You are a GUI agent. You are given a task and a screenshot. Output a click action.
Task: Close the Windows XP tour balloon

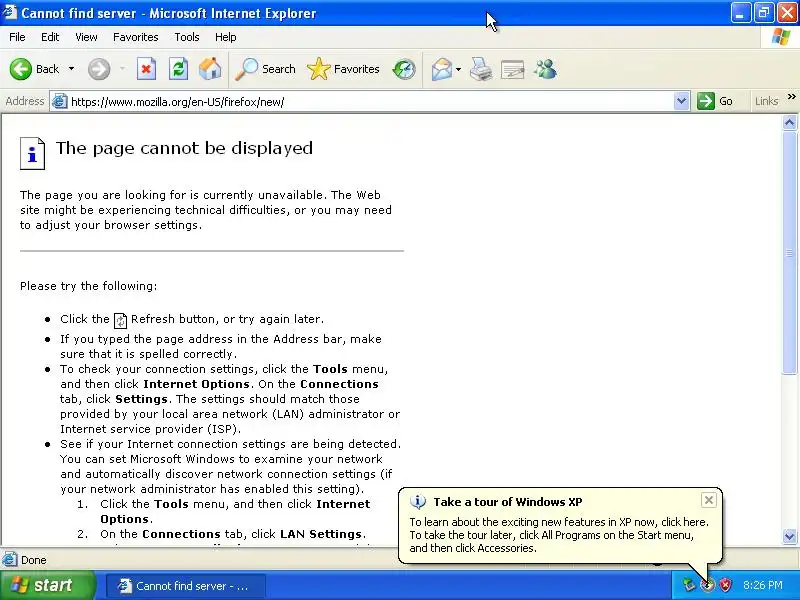click(x=708, y=500)
